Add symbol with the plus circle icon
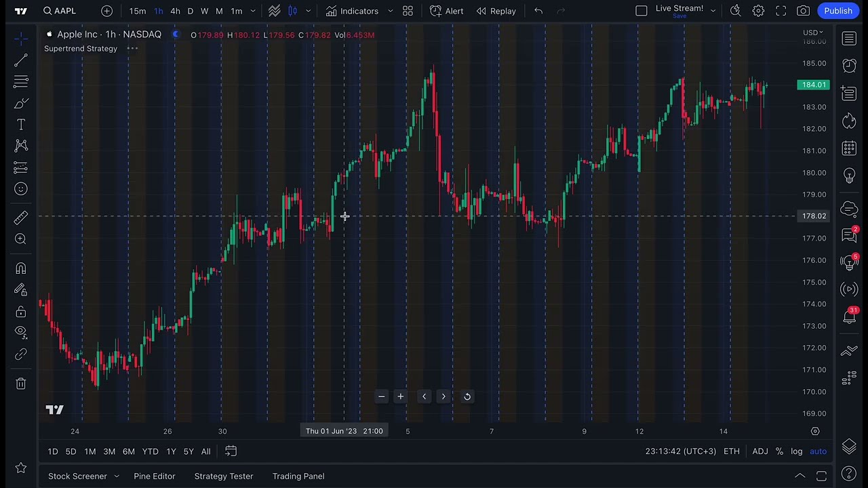This screenshot has height=488, width=868. (107, 11)
